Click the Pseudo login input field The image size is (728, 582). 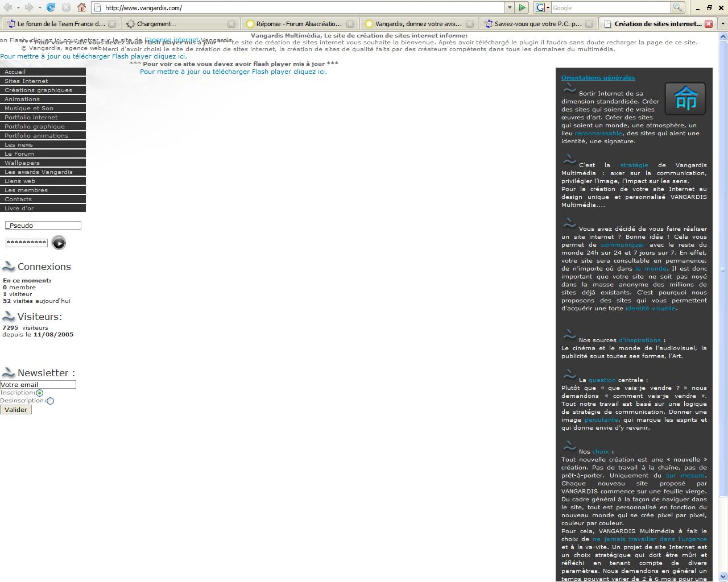(43, 226)
